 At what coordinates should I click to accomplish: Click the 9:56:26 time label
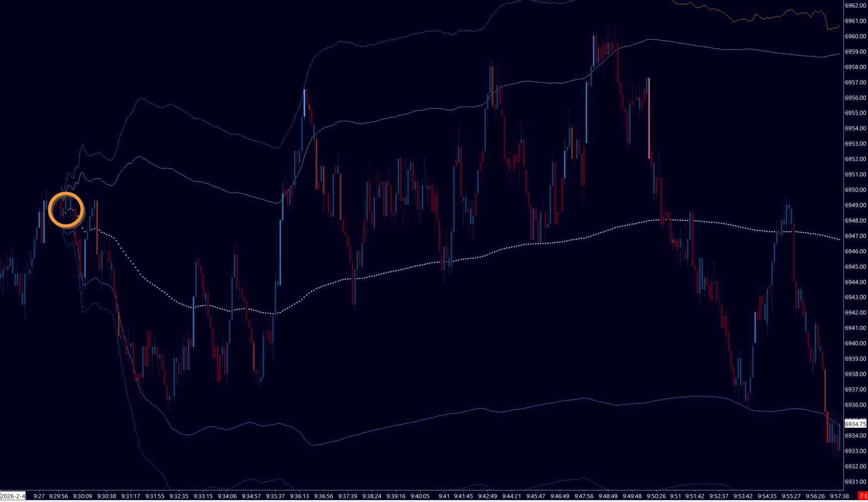point(815,496)
